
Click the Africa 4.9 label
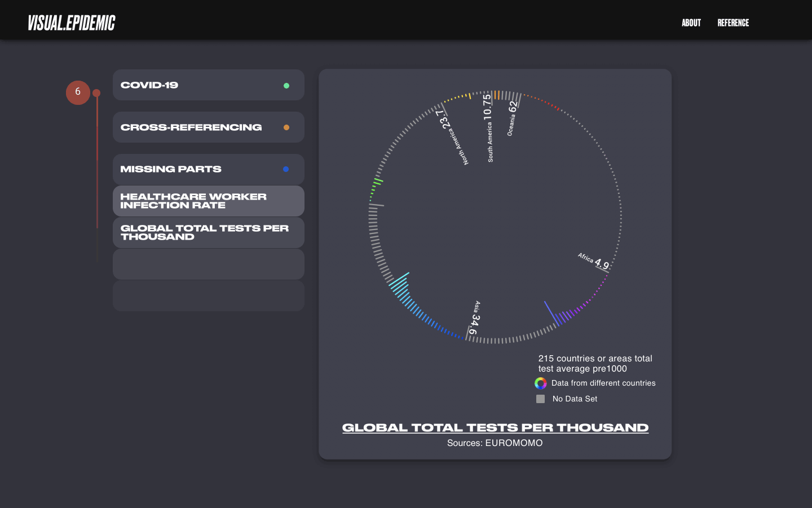594,262
